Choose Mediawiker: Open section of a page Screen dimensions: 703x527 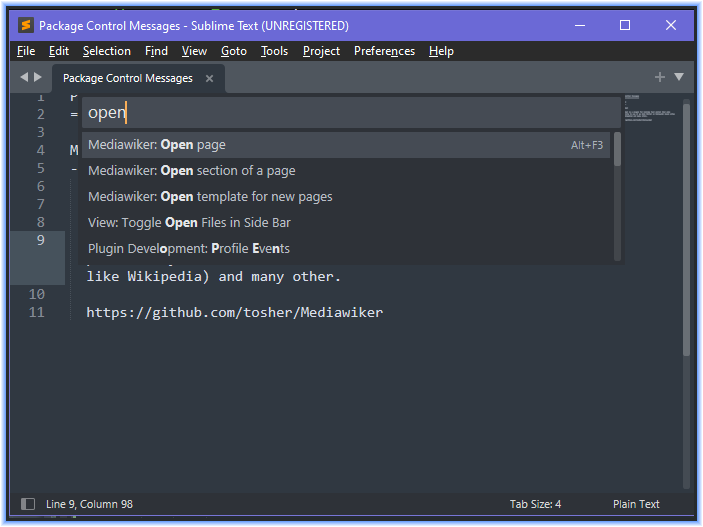(x=346, y=171)
